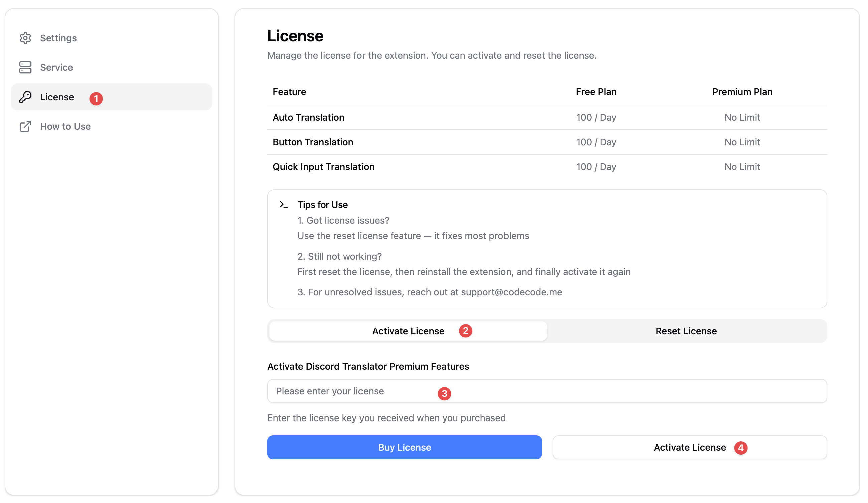Click the bottom Activate License button

(690, 447)
